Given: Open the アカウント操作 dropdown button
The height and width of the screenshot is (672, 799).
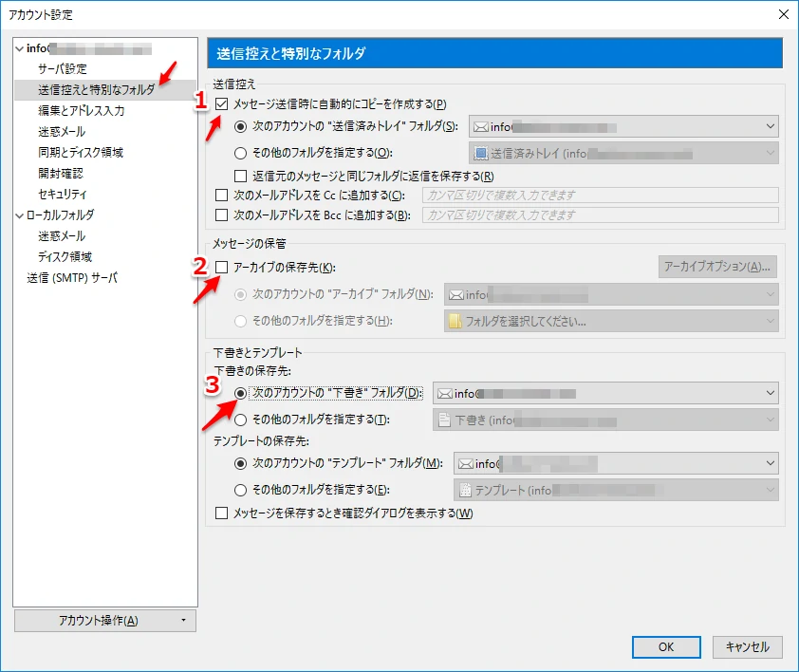Looking at the screenshot, I should point(105,621).
